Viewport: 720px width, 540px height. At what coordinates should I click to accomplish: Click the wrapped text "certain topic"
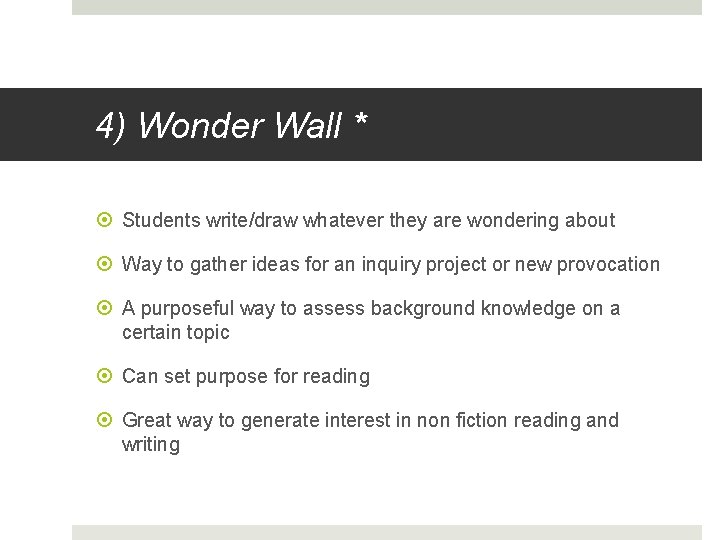click(175, 332)
